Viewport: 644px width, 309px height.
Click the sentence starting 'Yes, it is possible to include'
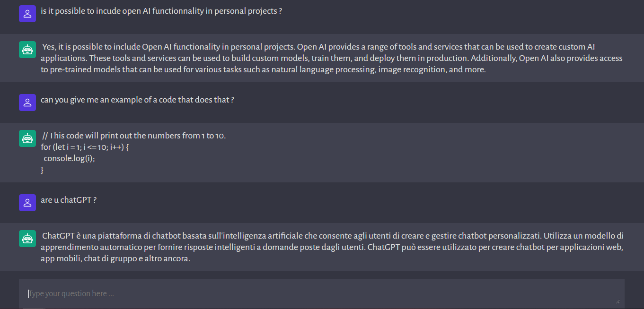169,47
